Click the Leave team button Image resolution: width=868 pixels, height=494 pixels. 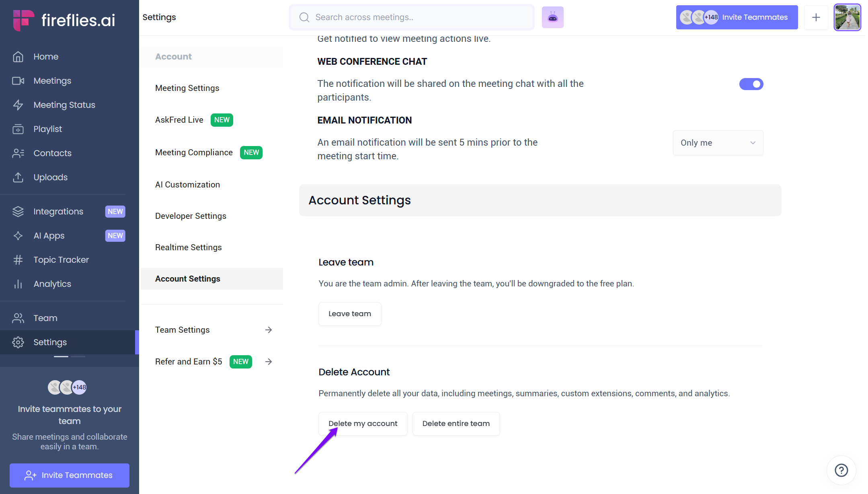[349, 314]
